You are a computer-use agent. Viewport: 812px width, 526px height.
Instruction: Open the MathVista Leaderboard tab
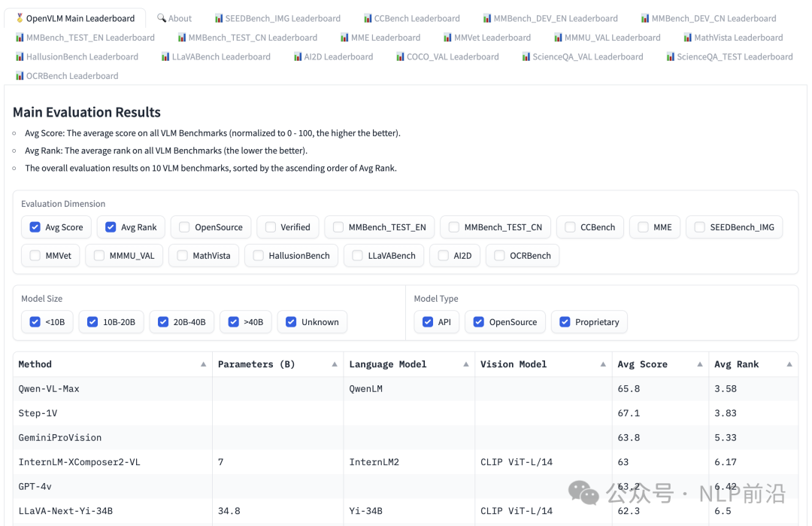pos(732,38)
